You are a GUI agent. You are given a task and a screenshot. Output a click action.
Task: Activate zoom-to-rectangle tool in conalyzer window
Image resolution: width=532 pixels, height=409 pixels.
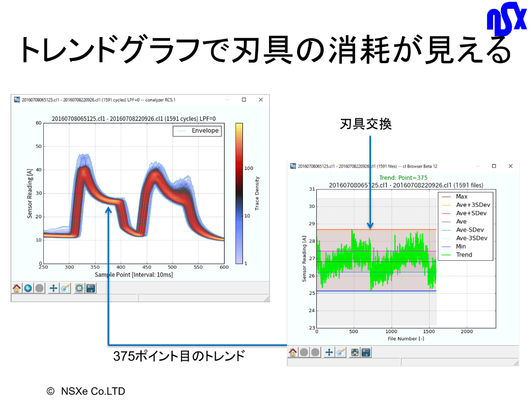click(x=65, y=288)
